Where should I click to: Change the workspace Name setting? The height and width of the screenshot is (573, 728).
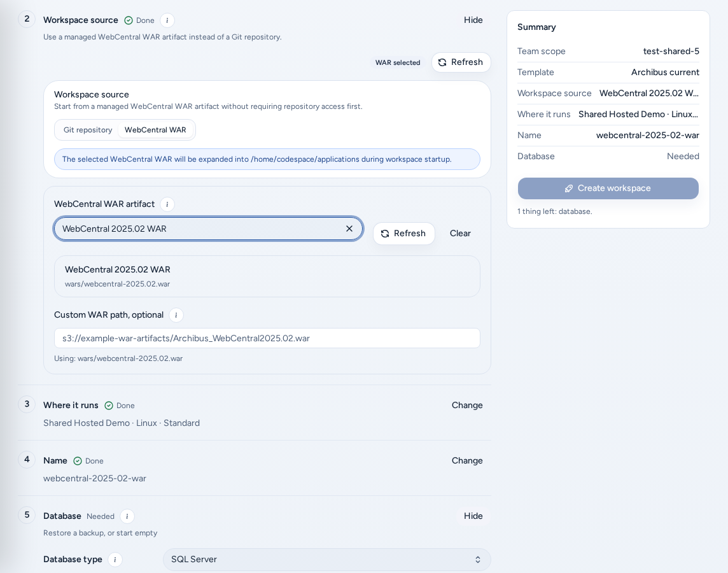[467, 461]
